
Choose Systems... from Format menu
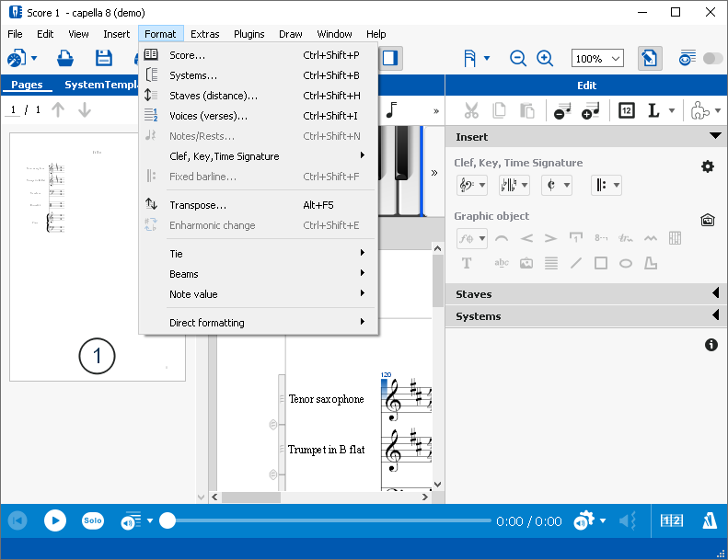[258, 75]
